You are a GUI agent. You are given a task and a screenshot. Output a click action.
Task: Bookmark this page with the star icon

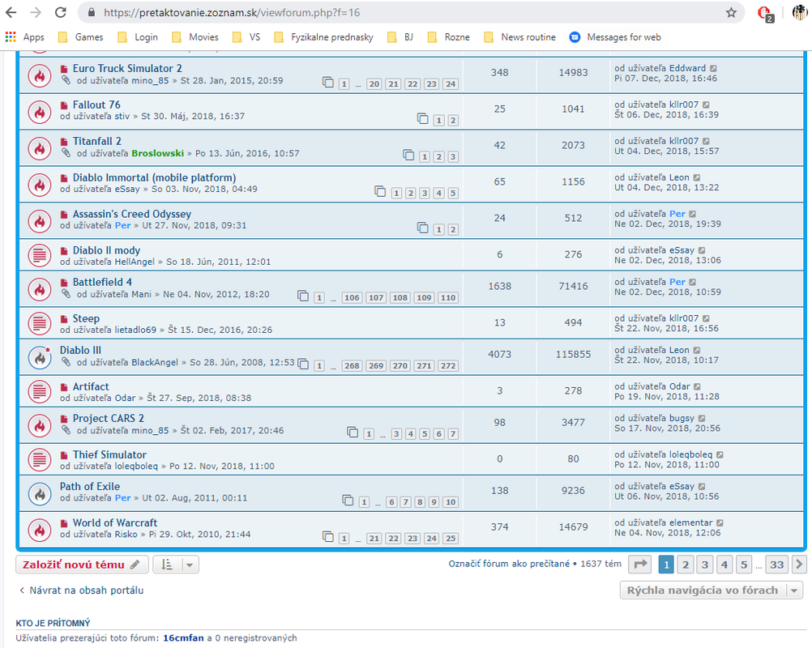click(731, 12)
